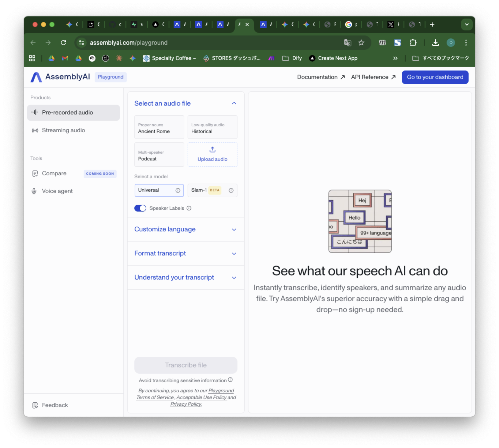
Task: Go back with the browser back arrow
Action: [33, 43]
